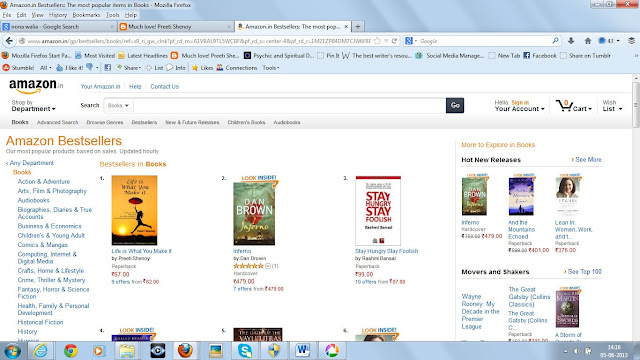The width and height of the screenshot is (640, 360).
Task: Switch to the mona walia Google Search tab
Action: [x=58, y=27]
